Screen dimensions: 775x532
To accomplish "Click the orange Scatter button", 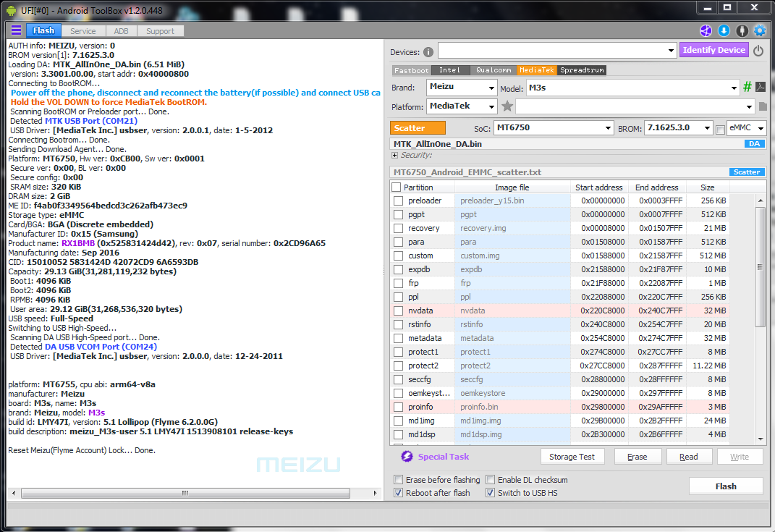I will click(x=418, y=128).
